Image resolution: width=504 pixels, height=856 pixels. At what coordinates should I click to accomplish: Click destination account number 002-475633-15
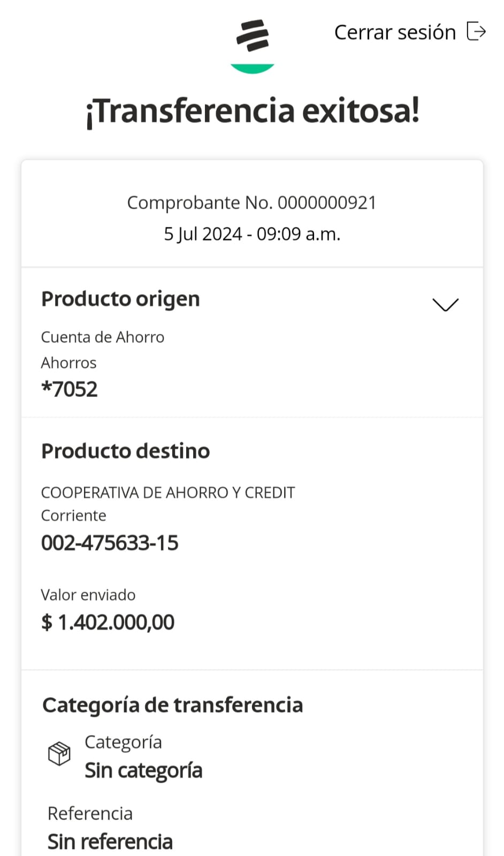tap(110, 543)
